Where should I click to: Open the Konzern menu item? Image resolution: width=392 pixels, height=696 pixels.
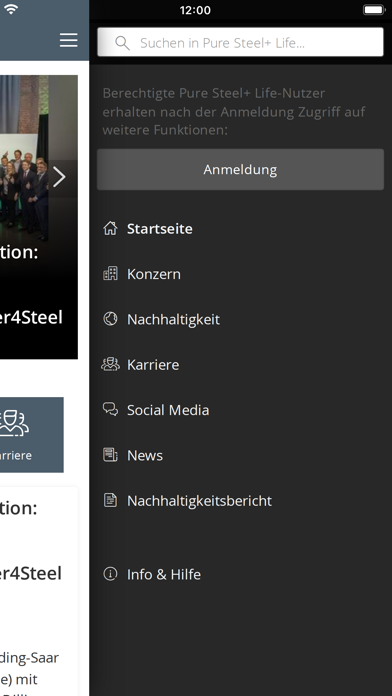(x=154, y=274)
